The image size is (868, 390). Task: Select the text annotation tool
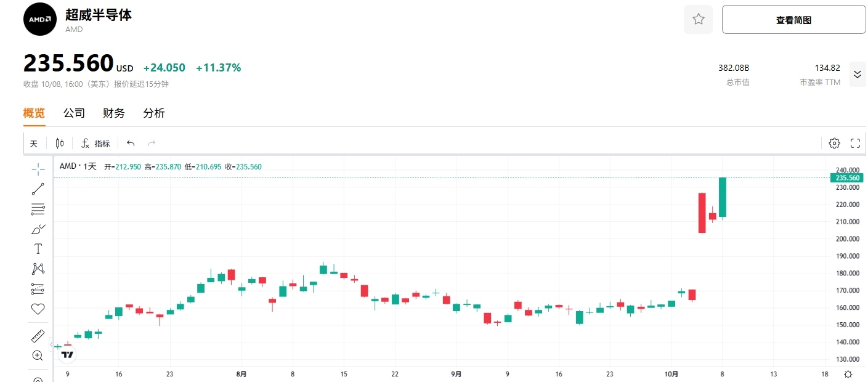pos(38,249)
